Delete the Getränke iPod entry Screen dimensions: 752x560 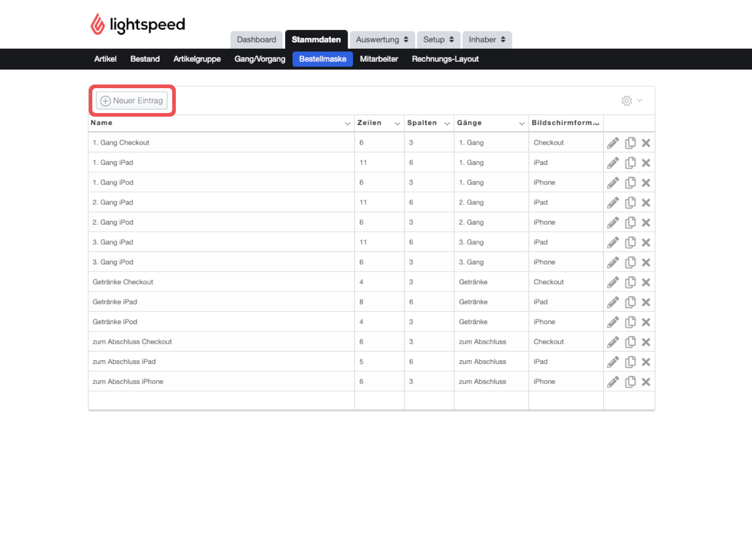(646, 322)
